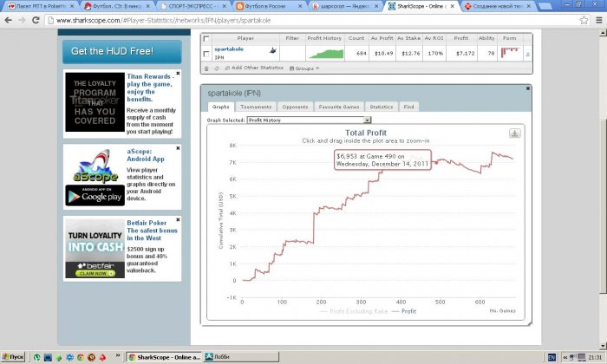Click the Betfair CLAIM NOW button

point(95,274)
